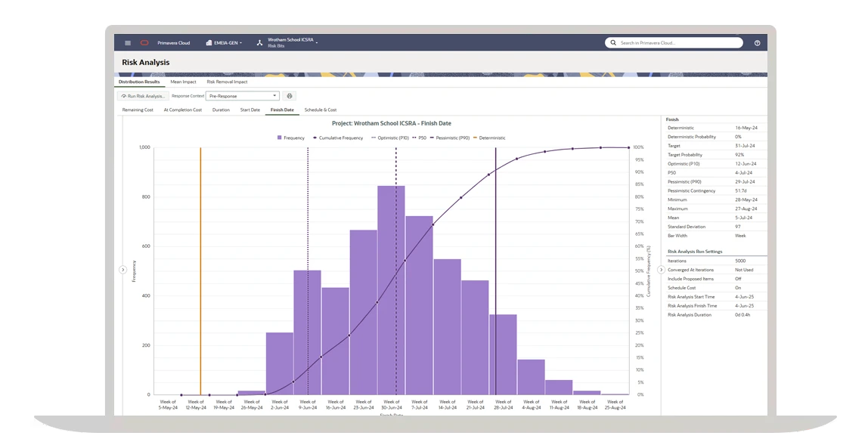
Task: Open the Pre-Response context dropdown
Action: [275, 95]
